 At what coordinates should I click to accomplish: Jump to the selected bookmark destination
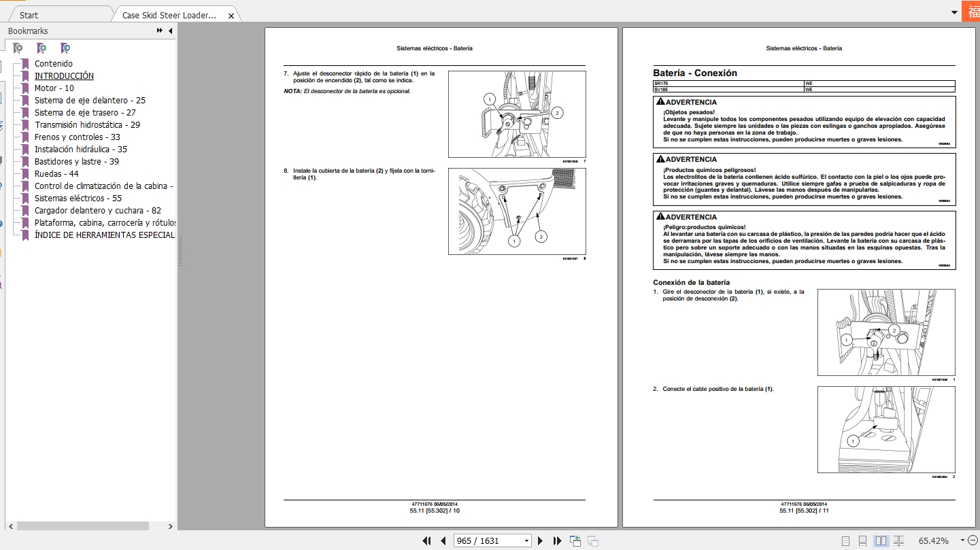coord(65,48)
